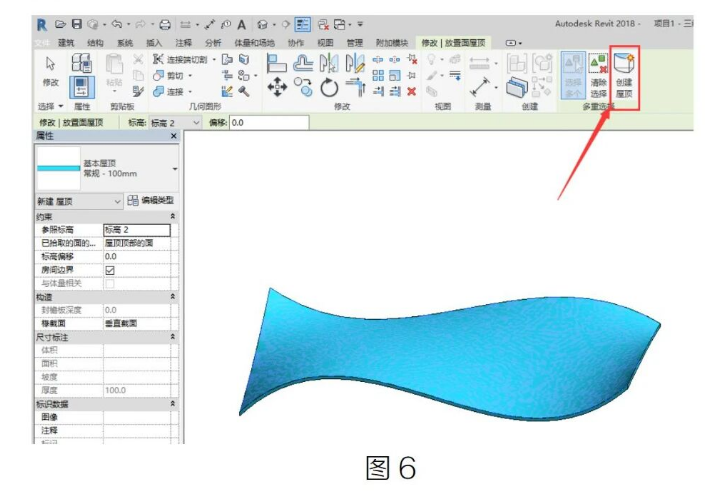Screen dimensions: 717x502
Task: Click the Mirror - Pick Axis icon
Action: (329, 63)
